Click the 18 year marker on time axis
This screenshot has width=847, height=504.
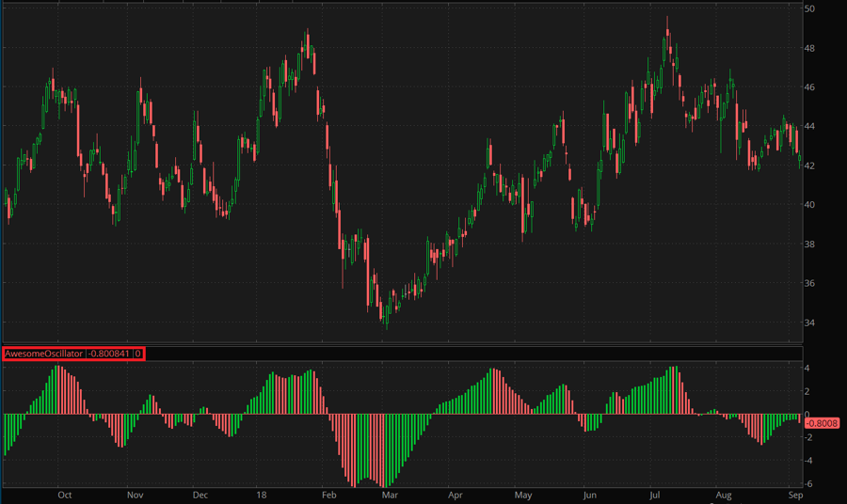point(262,494)
